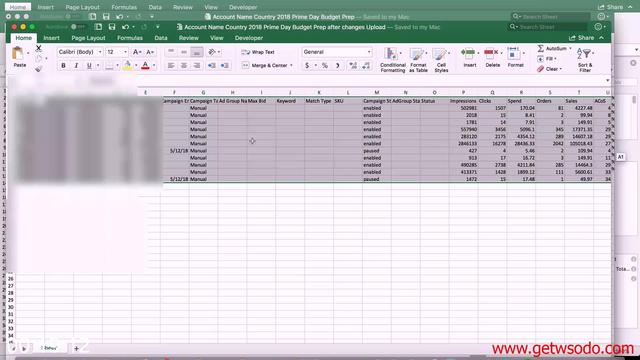This screenshot has height=360, width=640.
Task: Apply italic formatting
Action: click(x=76, y=66)
